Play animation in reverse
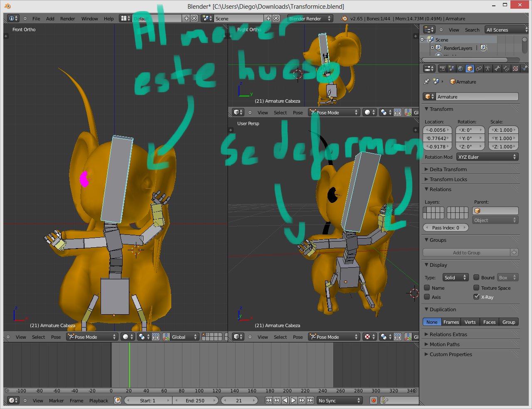Screen dimensions: 532x409 tap(285, 400)
